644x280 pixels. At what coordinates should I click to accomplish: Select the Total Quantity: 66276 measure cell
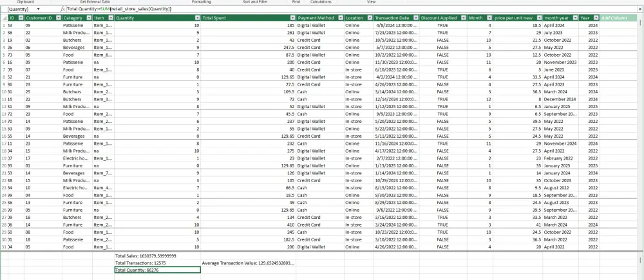(x=158, y=270)
